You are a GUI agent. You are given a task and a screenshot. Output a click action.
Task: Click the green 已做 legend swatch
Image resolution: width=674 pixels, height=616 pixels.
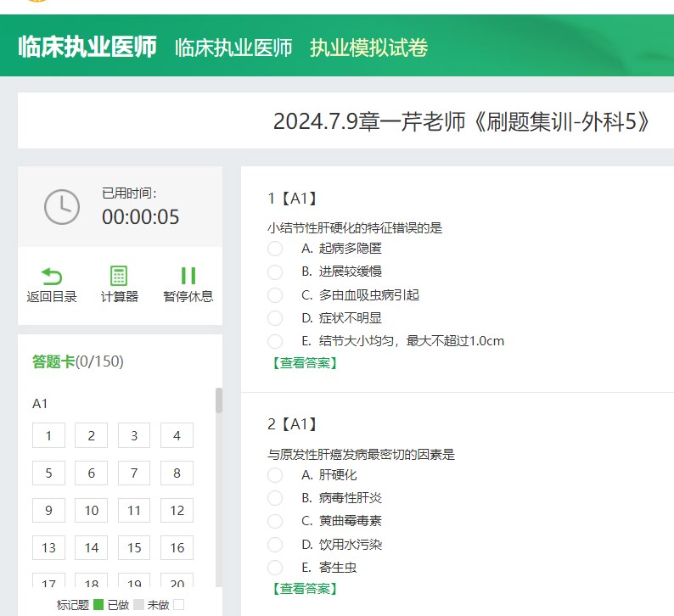[x=98, y=605]
